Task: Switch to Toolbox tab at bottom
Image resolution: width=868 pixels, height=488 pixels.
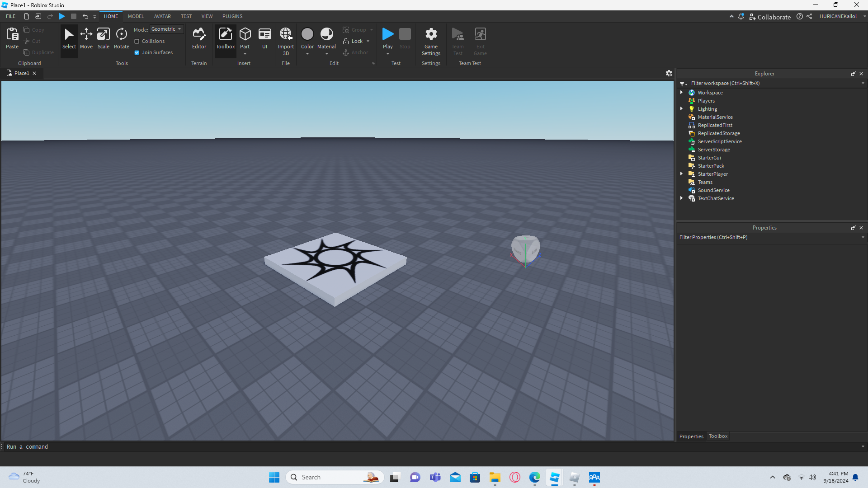Action: tap(718, 436)
